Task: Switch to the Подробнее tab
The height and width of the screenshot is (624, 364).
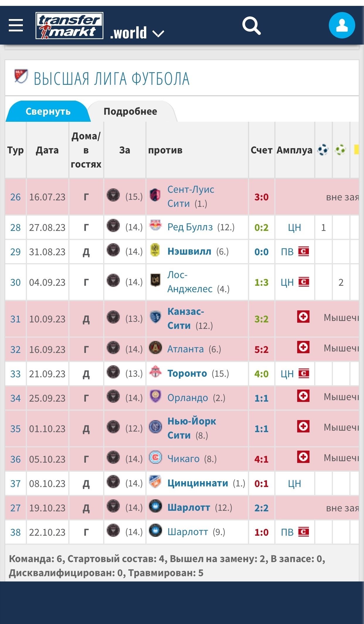Action: pos(130,111)
